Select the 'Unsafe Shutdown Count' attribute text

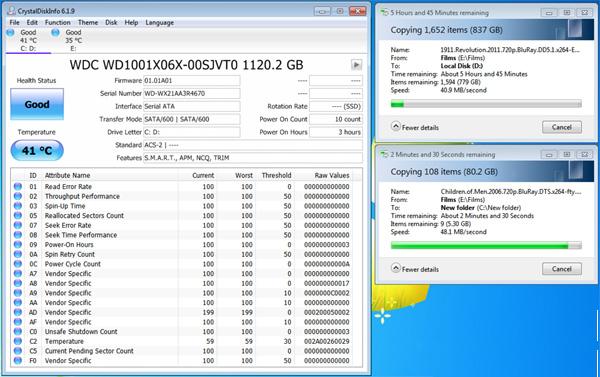click(81, 331)
